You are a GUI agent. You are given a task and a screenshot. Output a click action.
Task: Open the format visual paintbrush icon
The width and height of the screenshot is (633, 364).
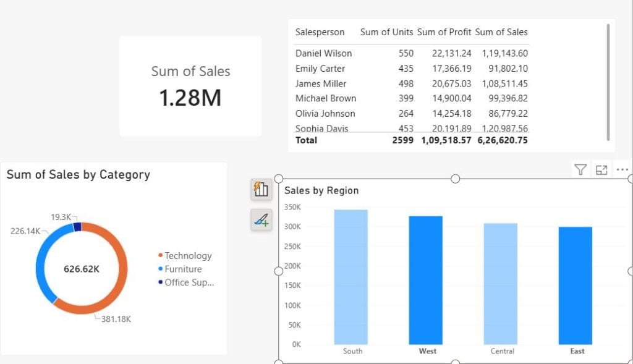coord(261,220)
